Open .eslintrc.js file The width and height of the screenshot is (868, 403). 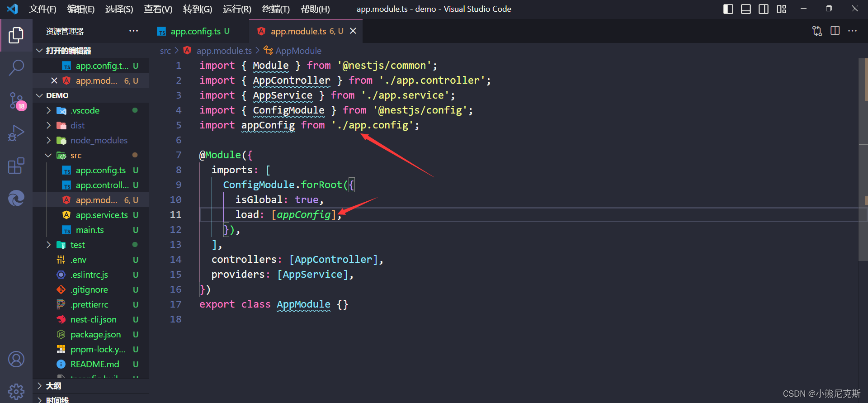91,275
